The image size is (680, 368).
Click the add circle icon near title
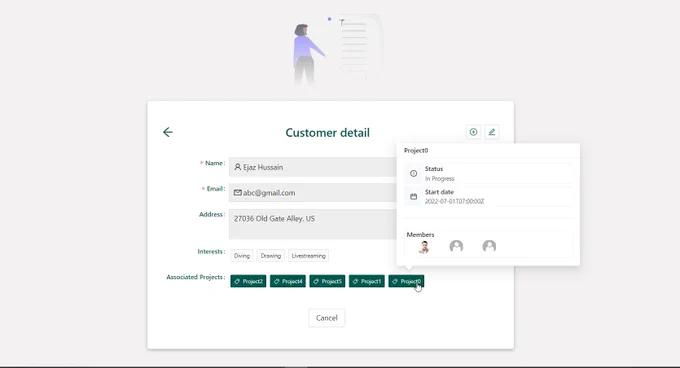473,132
